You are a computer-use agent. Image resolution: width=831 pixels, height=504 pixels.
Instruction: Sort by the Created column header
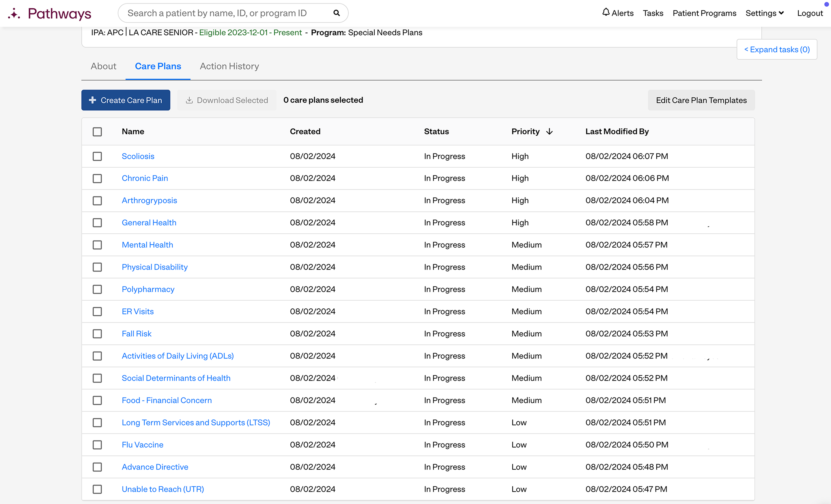[305, 132]
